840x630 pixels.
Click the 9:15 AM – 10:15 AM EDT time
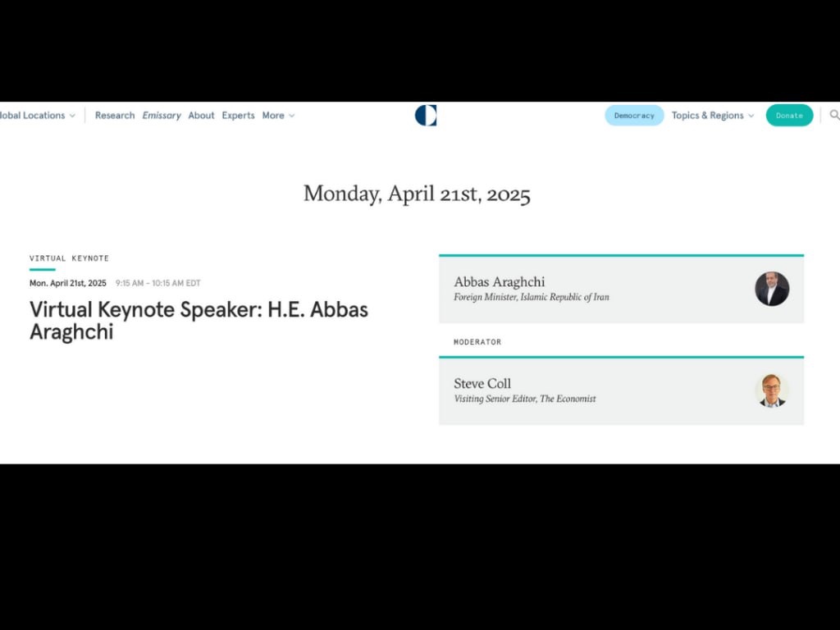coord(157,283)
